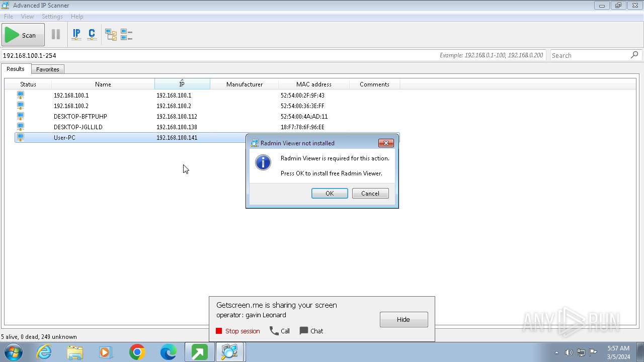Open the Settings menu
This screenshot has width=644, height=362.
(52, 17)
